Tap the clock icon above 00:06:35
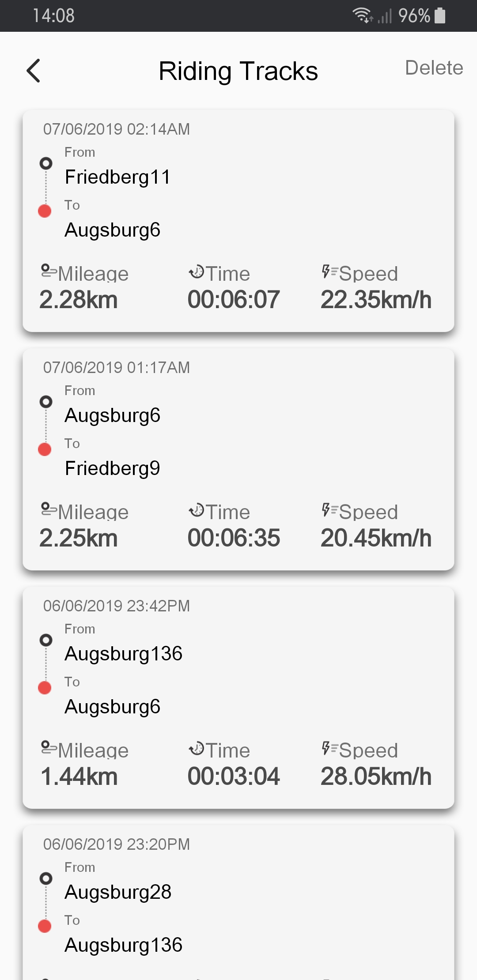This screenshot has width=477, height=980. 197,510
